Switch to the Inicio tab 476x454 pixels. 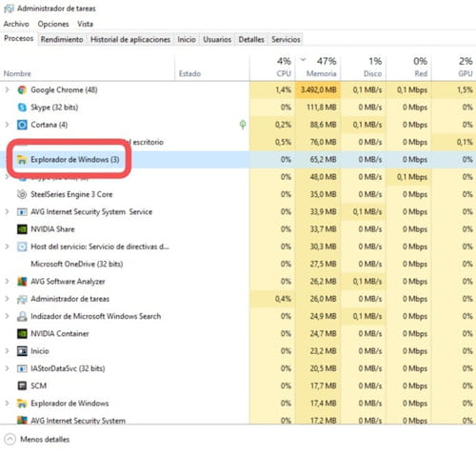[187, 40]
